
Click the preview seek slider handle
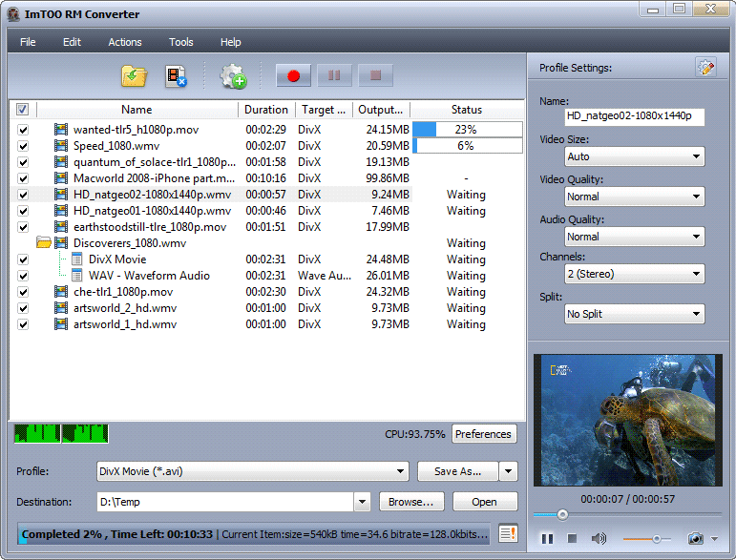point(562,515)
